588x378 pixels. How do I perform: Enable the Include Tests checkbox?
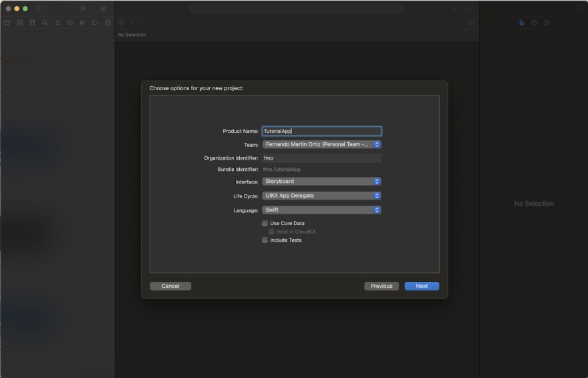(x=265, y=240)
